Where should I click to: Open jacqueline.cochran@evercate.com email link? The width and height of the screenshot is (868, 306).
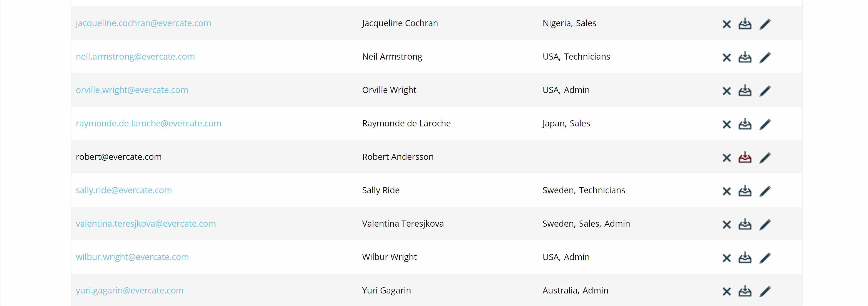(x=143, y=23)
